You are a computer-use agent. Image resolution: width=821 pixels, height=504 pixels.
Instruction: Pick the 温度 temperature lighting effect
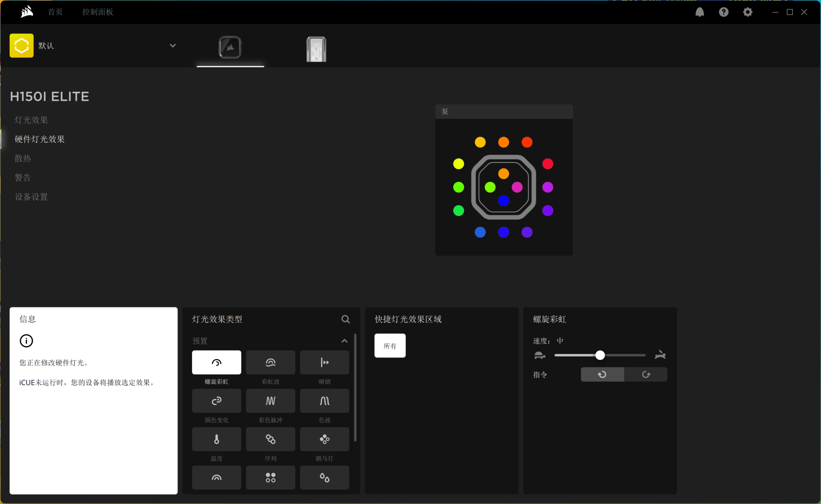pyautogui.click(x=216, y=439)
